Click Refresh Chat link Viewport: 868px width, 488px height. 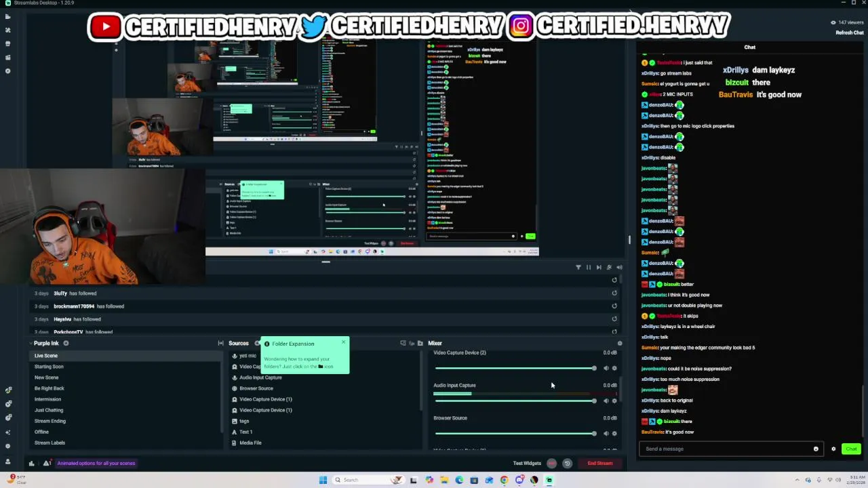pos(850,33)
